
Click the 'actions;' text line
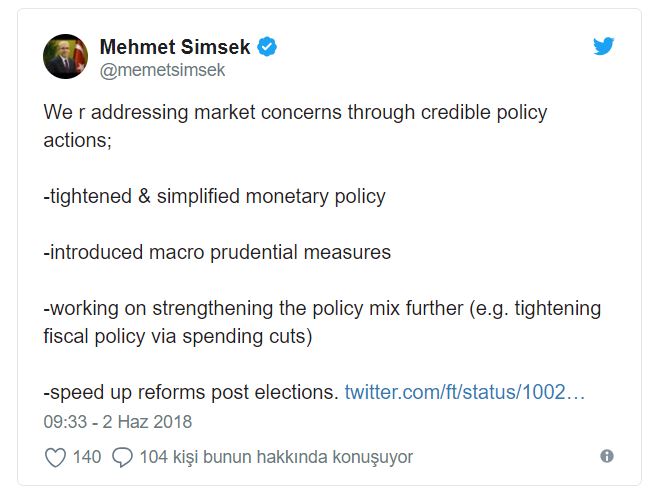[x=78, y=140]
